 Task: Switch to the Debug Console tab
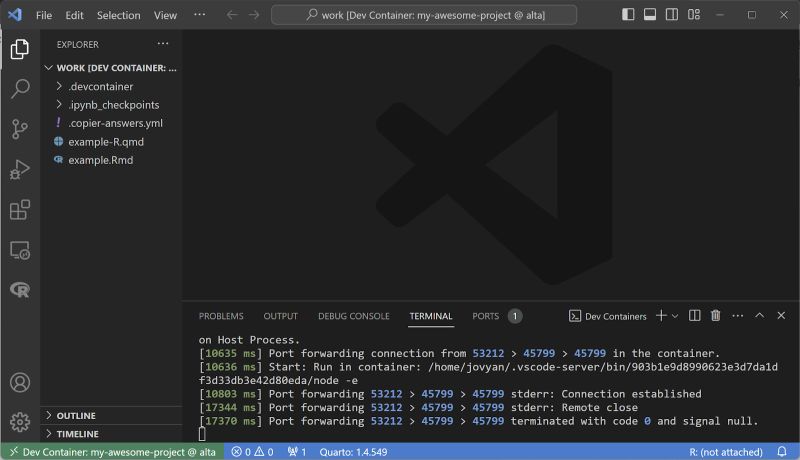(x=354, y=316)
